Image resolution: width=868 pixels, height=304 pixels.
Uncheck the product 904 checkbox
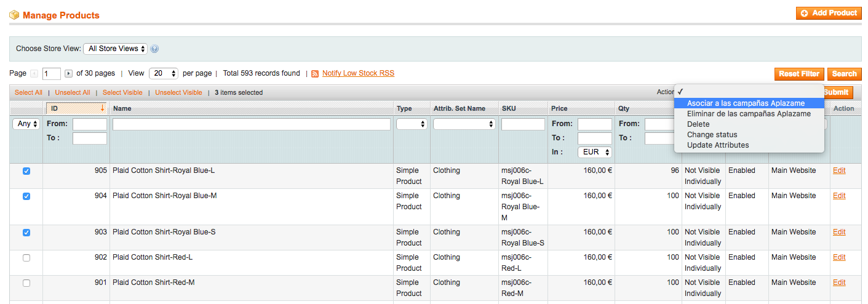tap(26, 196)
